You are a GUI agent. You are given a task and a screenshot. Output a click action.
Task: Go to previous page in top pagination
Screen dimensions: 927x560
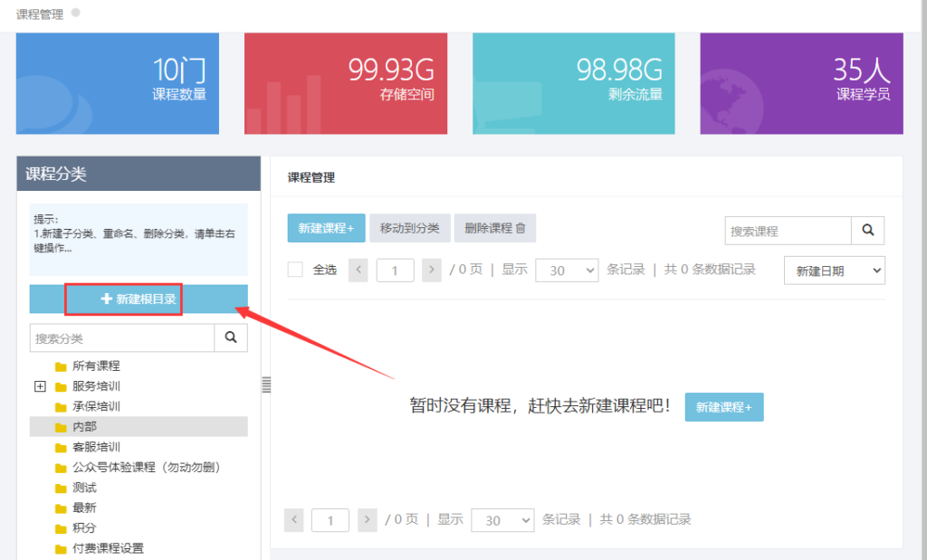(x=358, y=270)
